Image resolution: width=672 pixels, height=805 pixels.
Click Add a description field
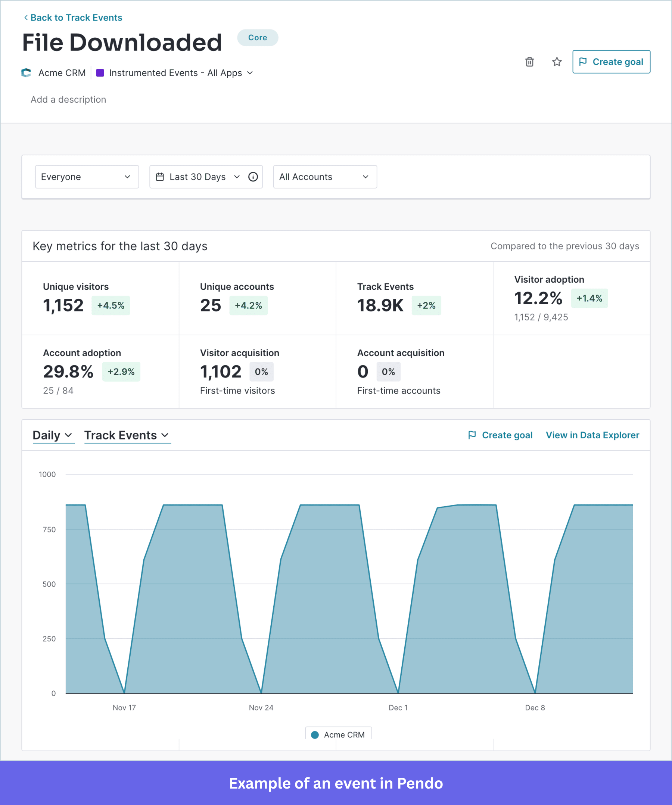[x=68, y=100]
